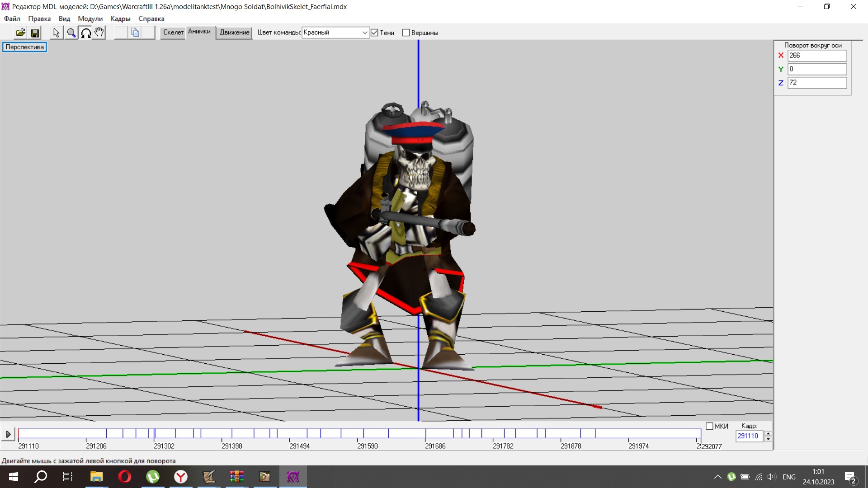Select the hand pan tool

click(x=99, y=33)
